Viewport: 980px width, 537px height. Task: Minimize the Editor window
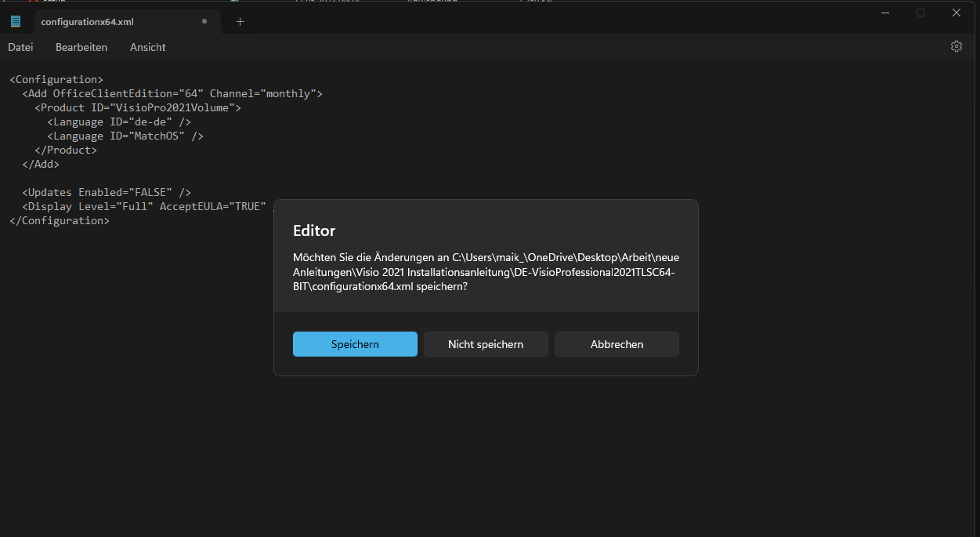[x=884, y=13]
